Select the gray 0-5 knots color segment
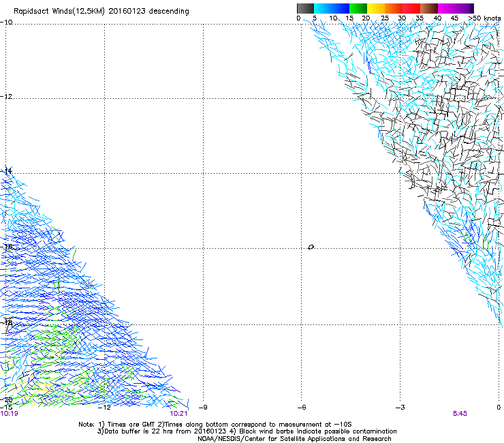 [305, 8]
